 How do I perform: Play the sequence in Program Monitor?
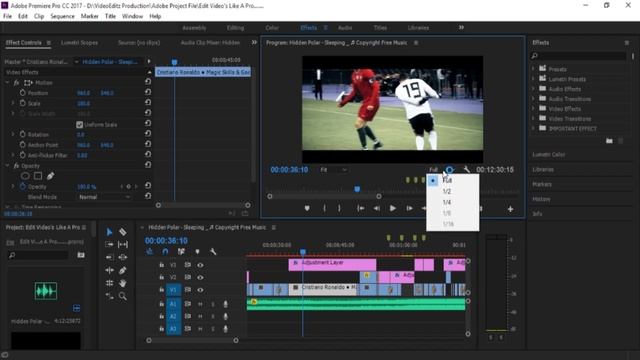coord(393,208)
